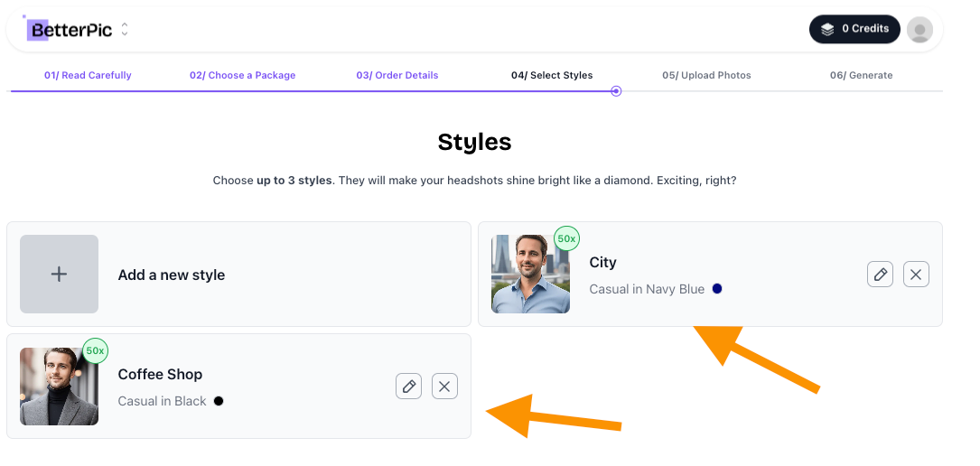Jump to 05/ Upload Photos step
Screen dimensions: 980x466
click(707, 75)
